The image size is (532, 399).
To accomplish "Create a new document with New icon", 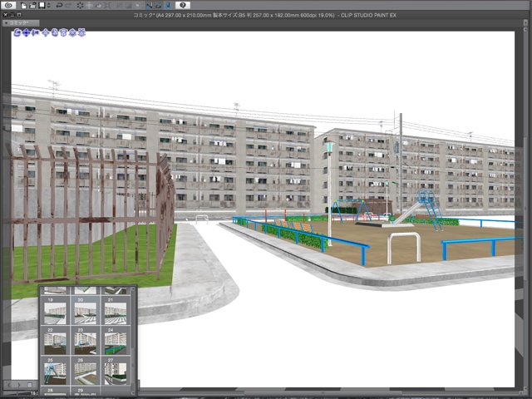I will pyautogui.click(x=23, y=6).
